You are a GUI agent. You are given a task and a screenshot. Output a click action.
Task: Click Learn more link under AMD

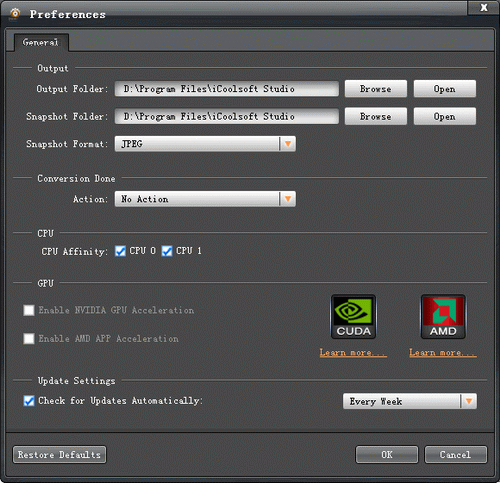(443, 353)
